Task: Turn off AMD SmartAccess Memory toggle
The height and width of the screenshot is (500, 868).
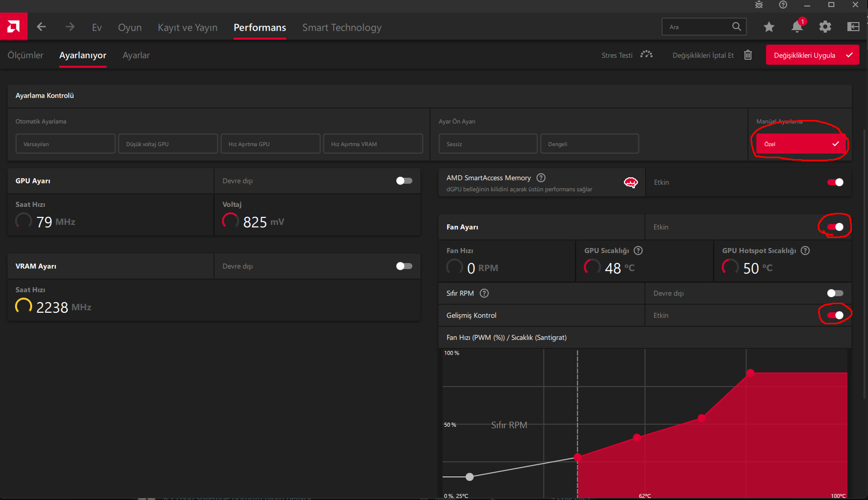Action: pos(835,182)
